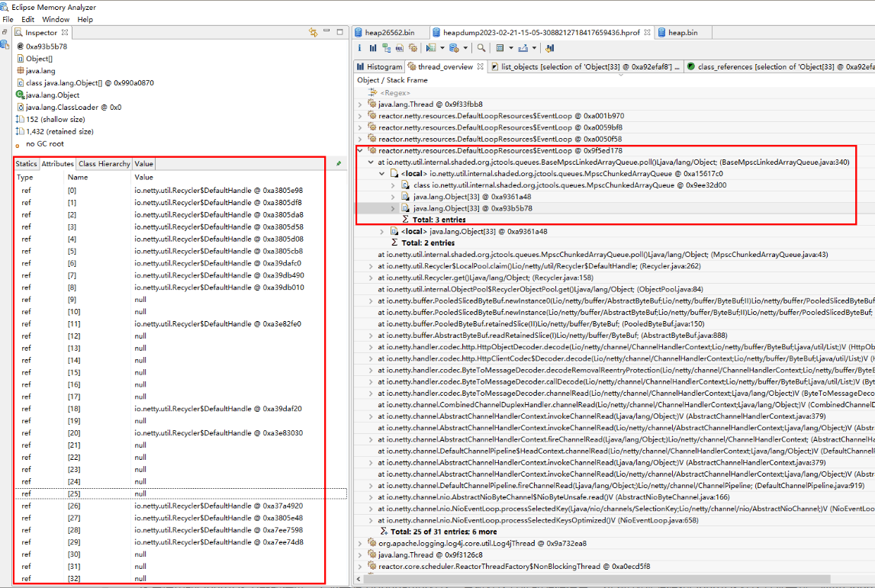Select NioEventLoop.processSelectedKeysOptimized stack frame

[x=537, y=520]
